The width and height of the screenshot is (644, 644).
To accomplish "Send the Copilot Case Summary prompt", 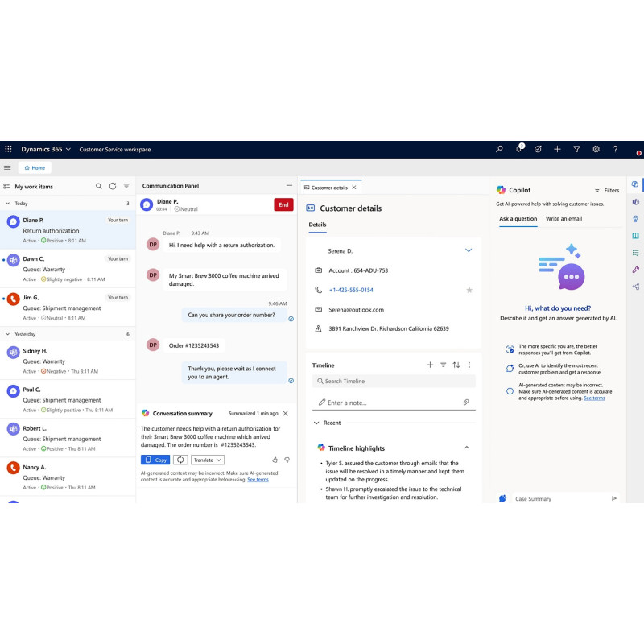I will (x=613, y=498).
